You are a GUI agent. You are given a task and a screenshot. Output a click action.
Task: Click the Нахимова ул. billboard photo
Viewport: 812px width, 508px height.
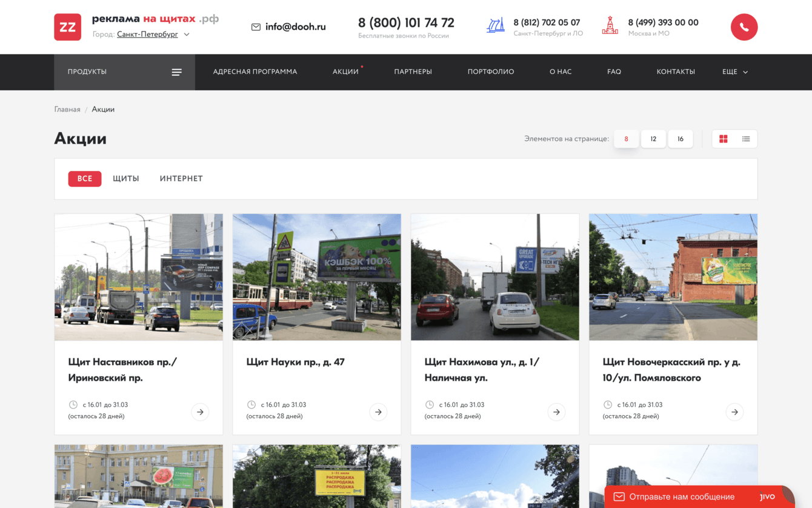coord(495,277)
